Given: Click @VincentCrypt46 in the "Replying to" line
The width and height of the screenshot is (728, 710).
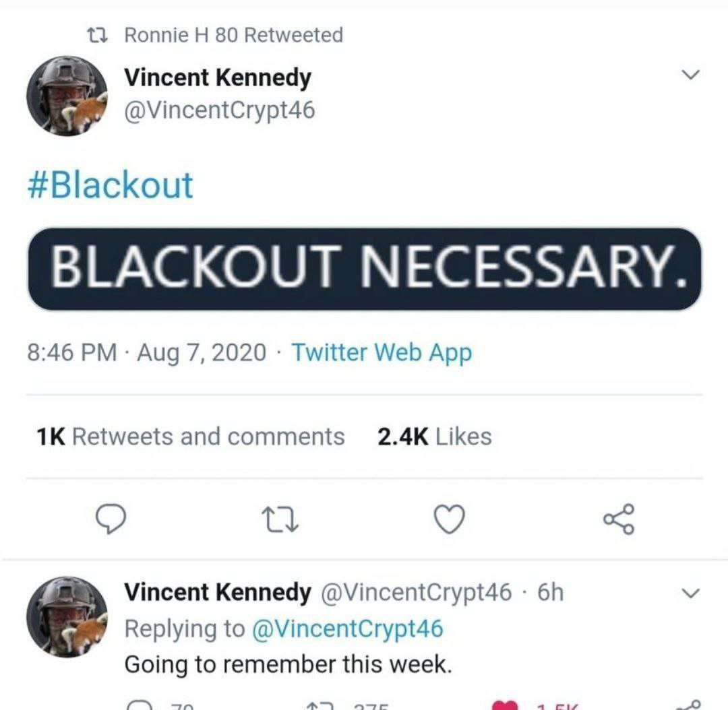Looking at the screenshot, I should pyautogui.click(x=347, y=628).
